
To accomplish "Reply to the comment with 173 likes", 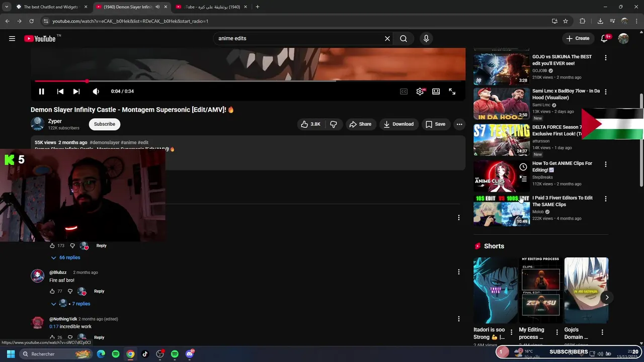I will (x=101, y=246).
